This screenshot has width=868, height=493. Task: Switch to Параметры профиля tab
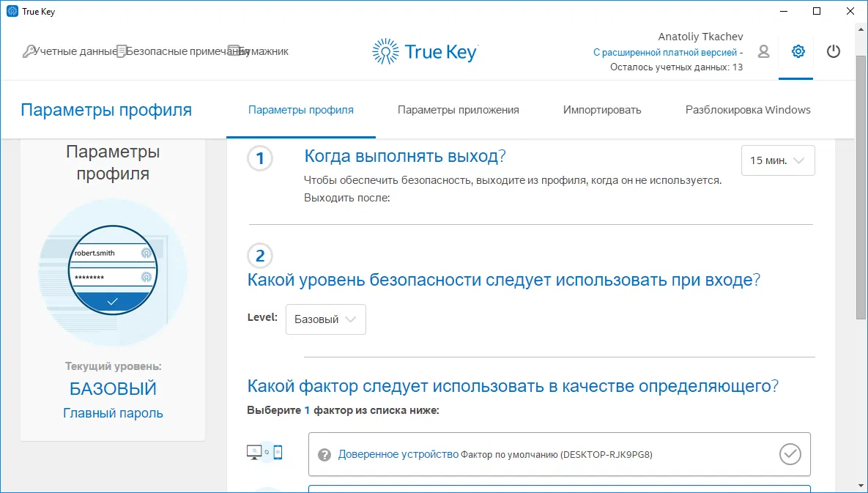coord(300,110)
